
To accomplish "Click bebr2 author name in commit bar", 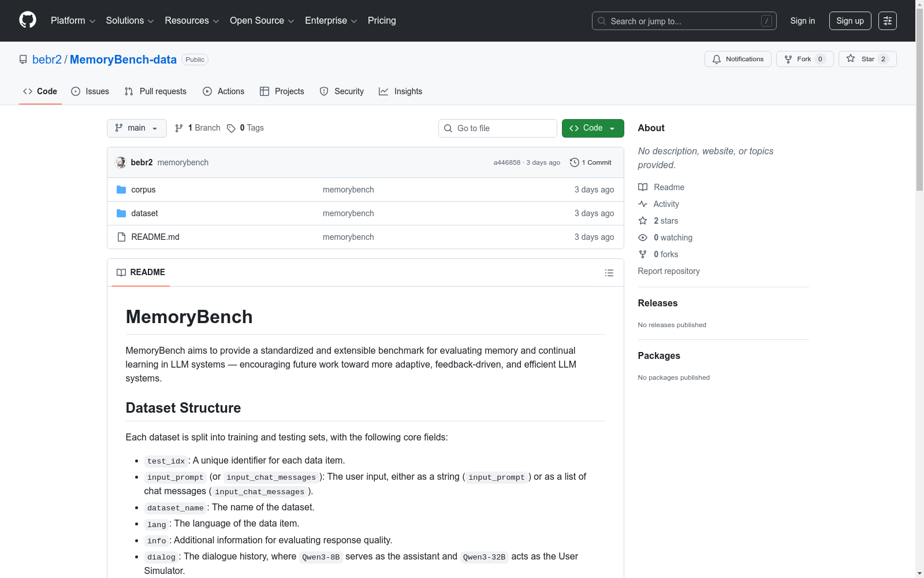I will coord(141,162).
